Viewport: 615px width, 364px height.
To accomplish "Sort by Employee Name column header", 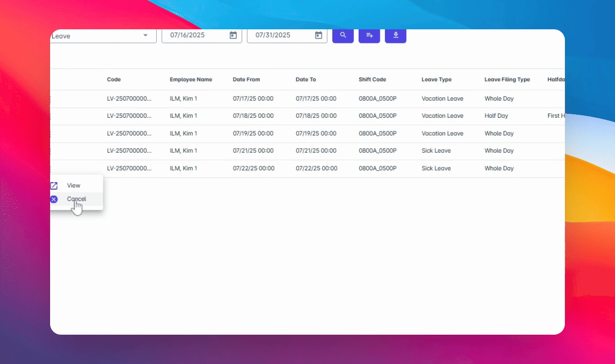I will (x=191, y=79).
